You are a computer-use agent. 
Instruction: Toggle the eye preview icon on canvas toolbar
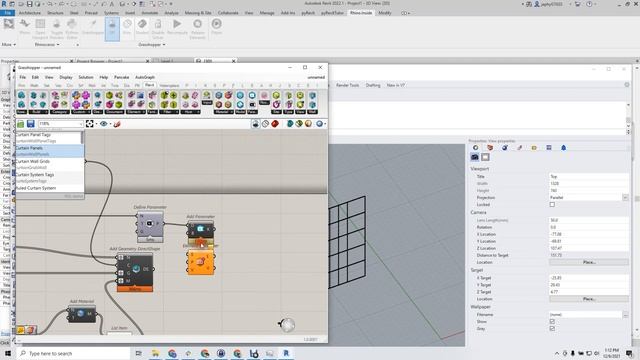pyautogui.click(x=104, y=124)
